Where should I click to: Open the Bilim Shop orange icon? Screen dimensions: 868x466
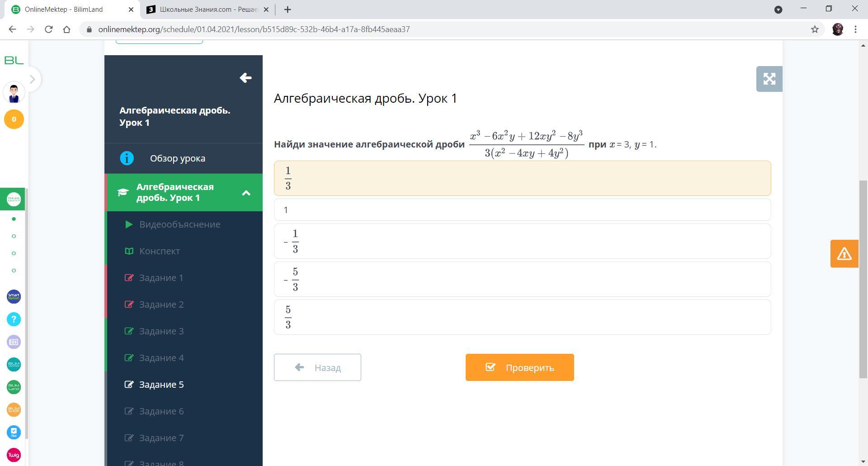point(14,410)
